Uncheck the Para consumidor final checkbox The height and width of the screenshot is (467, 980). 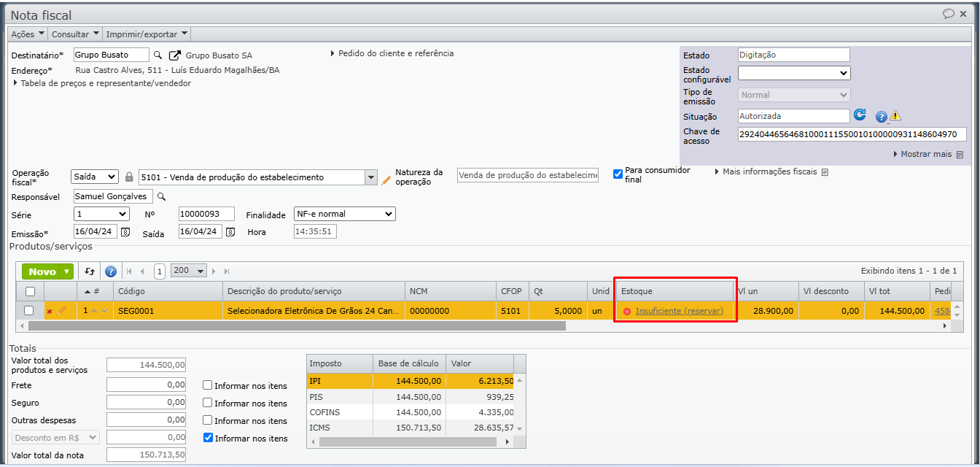(x=618, y=174)
